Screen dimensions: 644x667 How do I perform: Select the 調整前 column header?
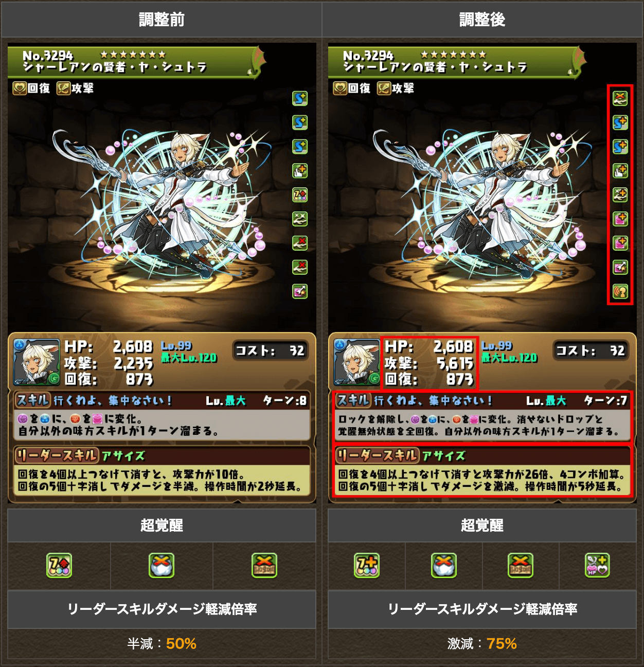(x=162, y=20)
